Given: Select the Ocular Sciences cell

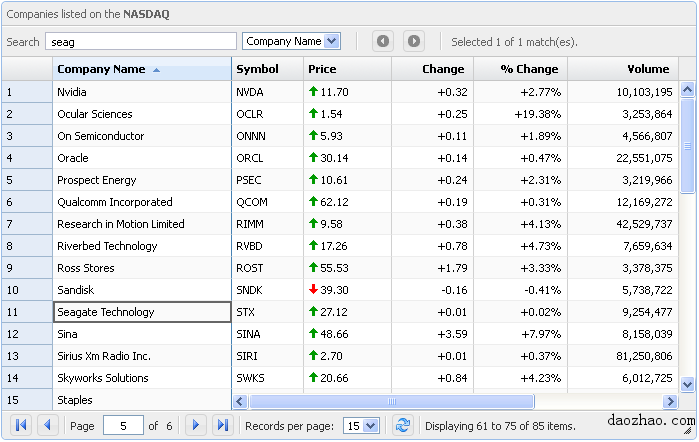Looking at the screenshot, I should pos(142,114).
